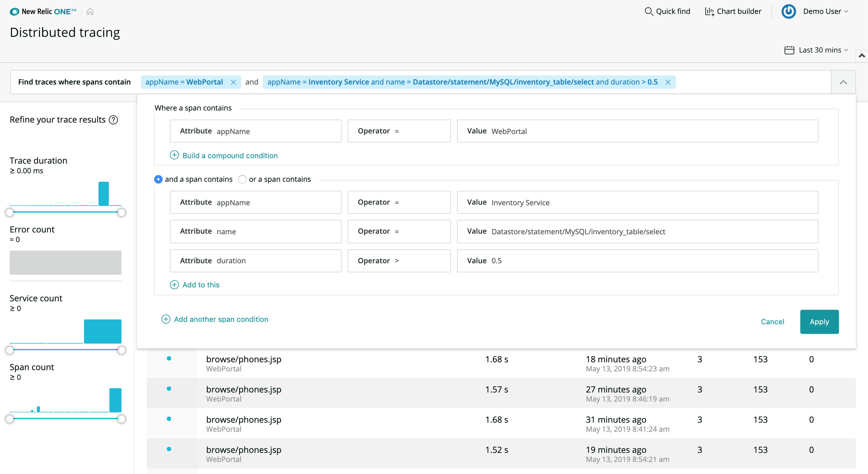This screenshot has width=868, height=474.
Task: Click the Trace duration slider left handle
Action: tap(10, 213)
